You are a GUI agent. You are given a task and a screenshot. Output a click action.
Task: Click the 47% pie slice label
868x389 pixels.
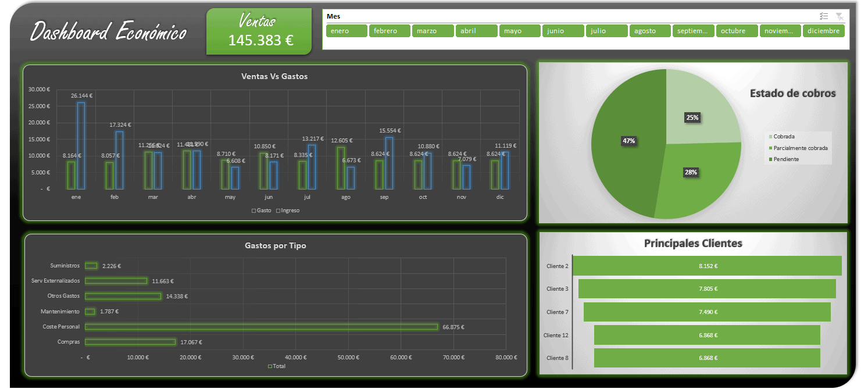point(629,141)
